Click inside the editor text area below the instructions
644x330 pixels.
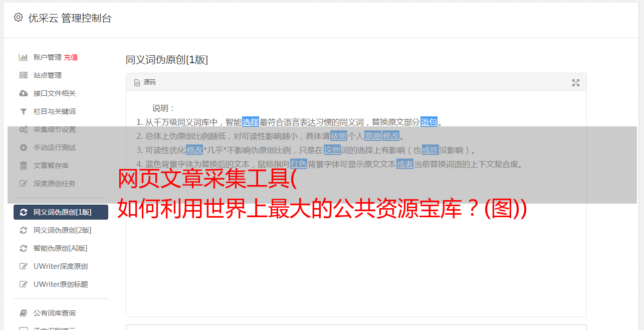(x=356, y=266)
